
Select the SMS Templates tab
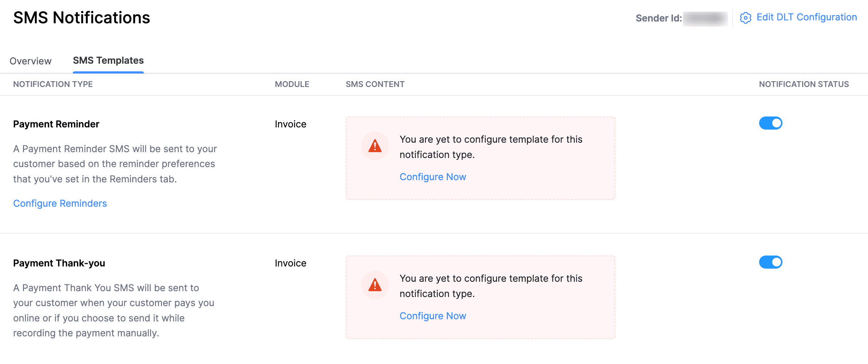coord(108,60)
